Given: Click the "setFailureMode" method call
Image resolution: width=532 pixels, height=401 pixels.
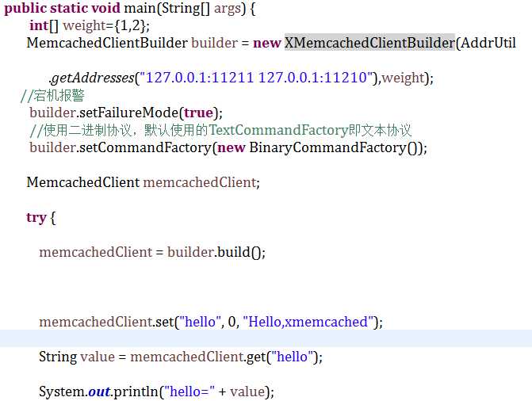Looking at the screenshot, I should (129, 113).
